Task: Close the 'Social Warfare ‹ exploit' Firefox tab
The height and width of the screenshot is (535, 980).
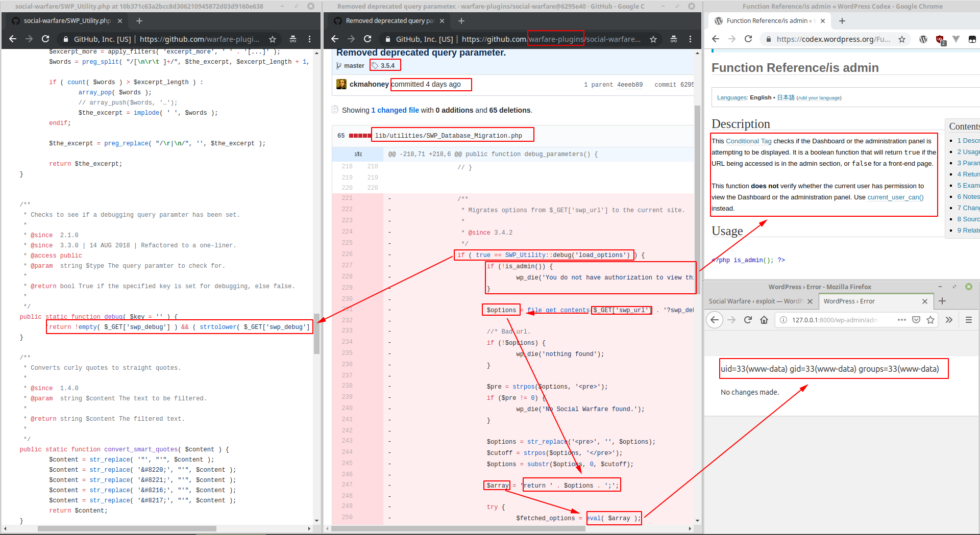Action: point(810,301)
